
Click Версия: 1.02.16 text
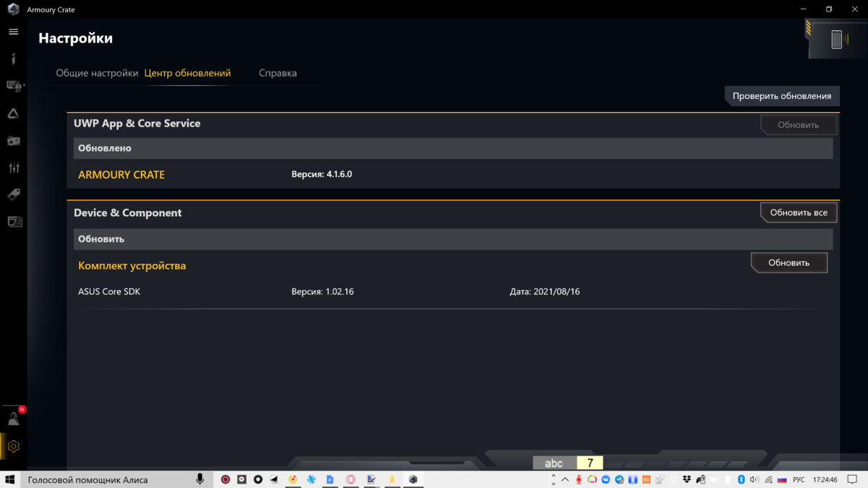click(x=323, y=292)
